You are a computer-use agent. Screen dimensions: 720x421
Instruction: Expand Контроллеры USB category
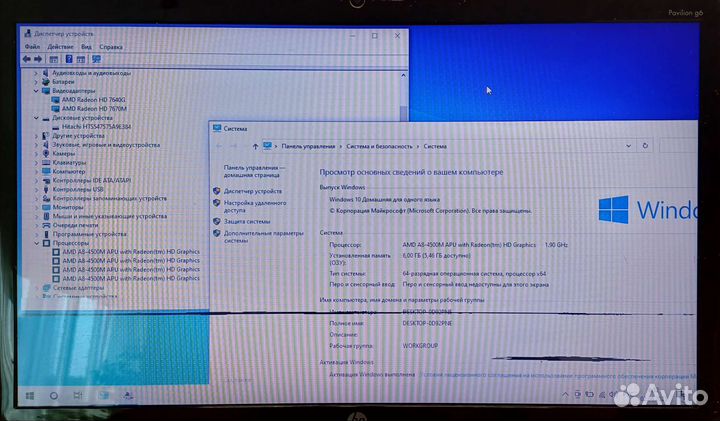36,190
